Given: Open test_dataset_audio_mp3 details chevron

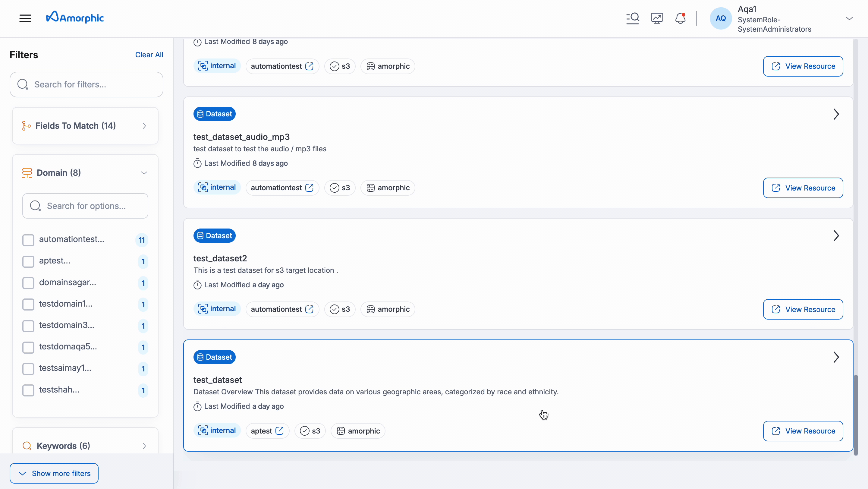Looking at the screenshot, I should [x=836, y=114].
